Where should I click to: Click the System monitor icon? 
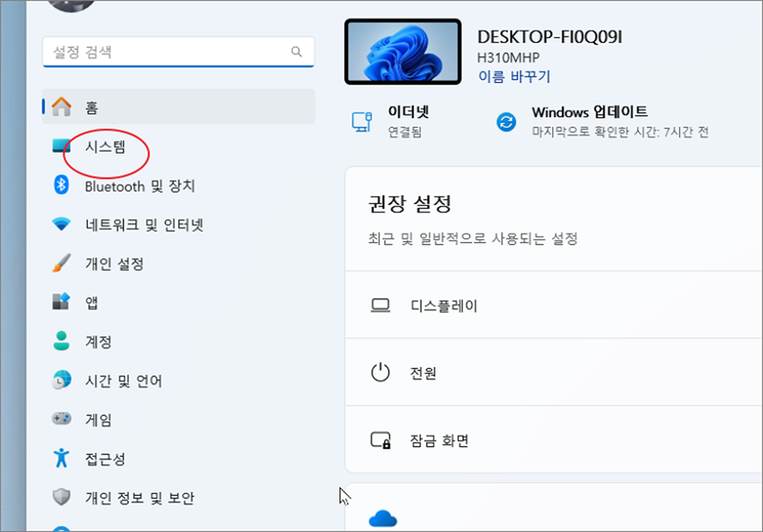coord(61,145)
